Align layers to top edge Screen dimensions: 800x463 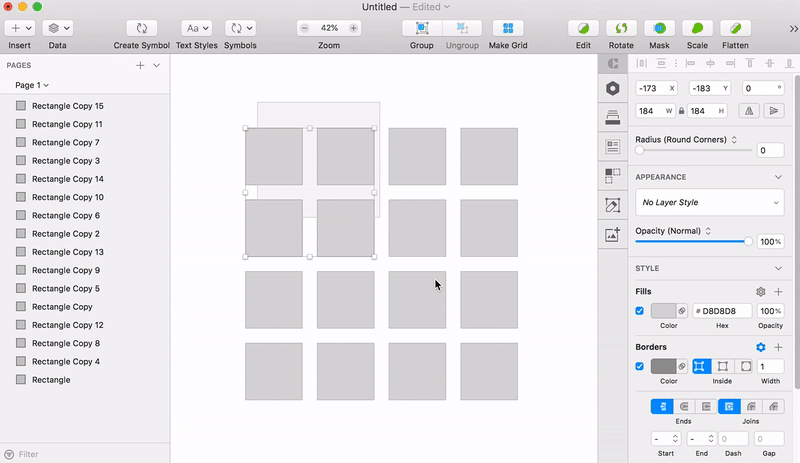(x=749, y=63)
